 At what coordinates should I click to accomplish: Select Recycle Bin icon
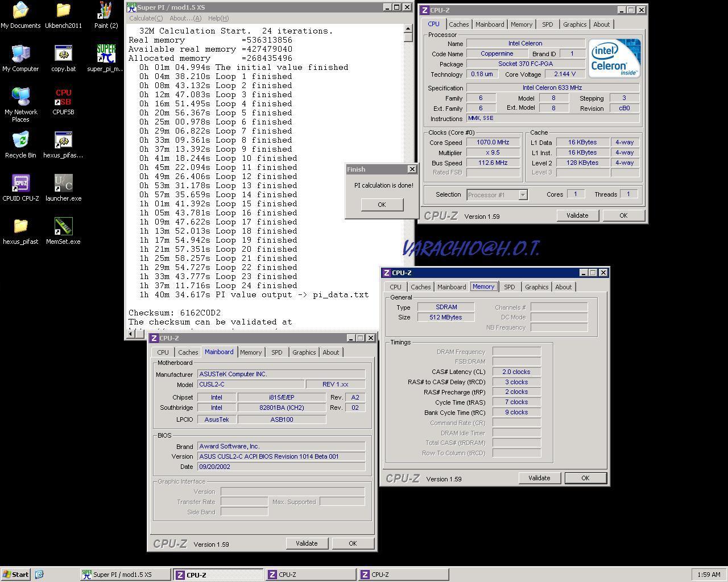pos(20,145)
